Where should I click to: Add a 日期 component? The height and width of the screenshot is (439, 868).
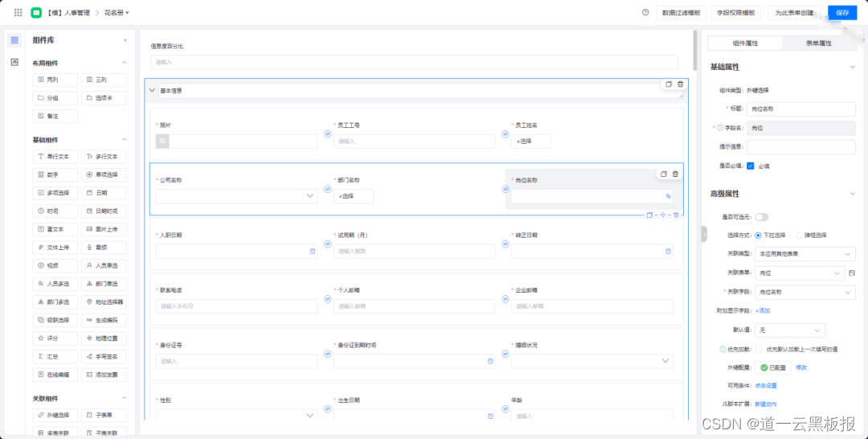pyautogui.click(x=104, y=193)
